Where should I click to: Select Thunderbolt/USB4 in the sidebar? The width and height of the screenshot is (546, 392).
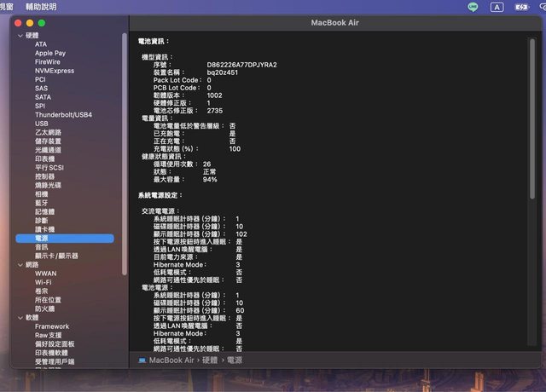pyautogui.click(x=63, y=115)
